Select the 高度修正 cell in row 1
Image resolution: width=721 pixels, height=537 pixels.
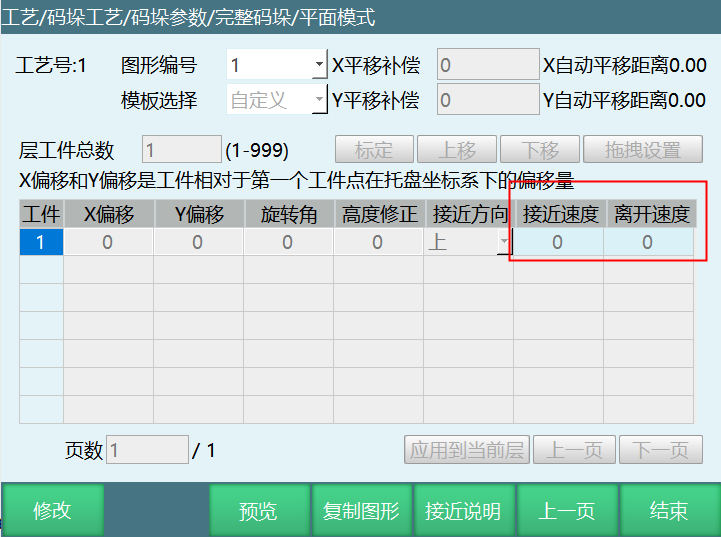377,242
